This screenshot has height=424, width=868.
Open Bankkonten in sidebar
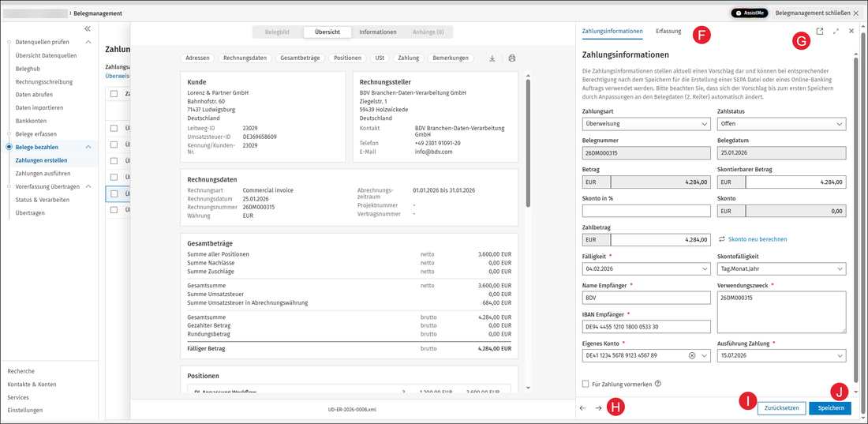tap(31, 121)
